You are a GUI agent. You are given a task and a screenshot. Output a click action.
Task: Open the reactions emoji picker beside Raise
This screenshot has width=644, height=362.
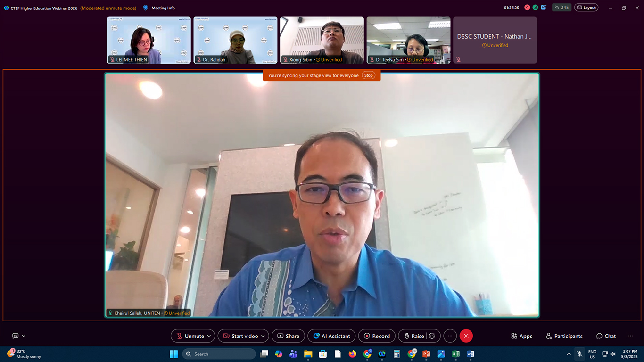coord(431,336)
